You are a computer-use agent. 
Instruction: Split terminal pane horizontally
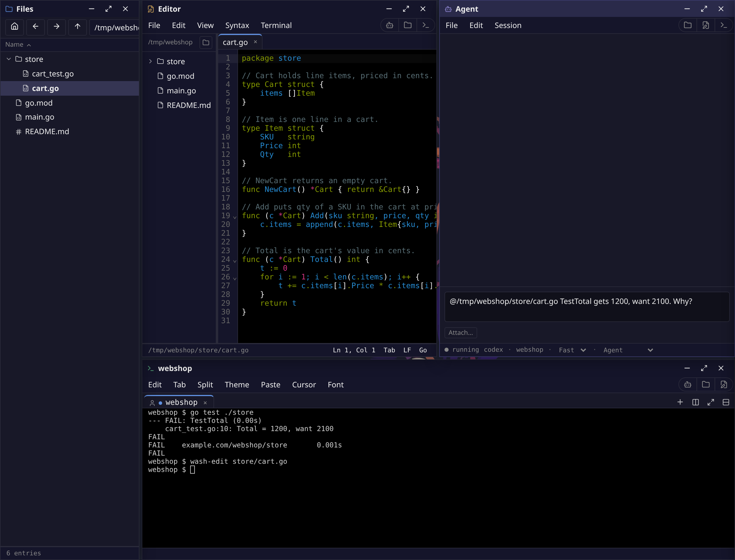tap(726, 402)
